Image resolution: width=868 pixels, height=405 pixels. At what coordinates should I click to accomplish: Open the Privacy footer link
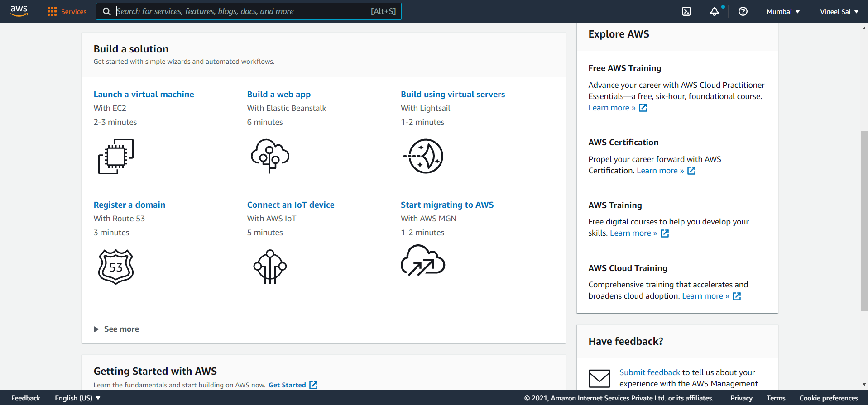coord(741,398)
